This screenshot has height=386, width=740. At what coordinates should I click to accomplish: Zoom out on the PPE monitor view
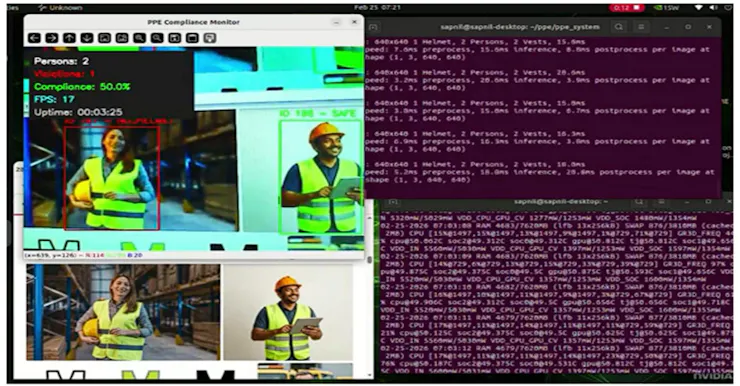[157, 38]
